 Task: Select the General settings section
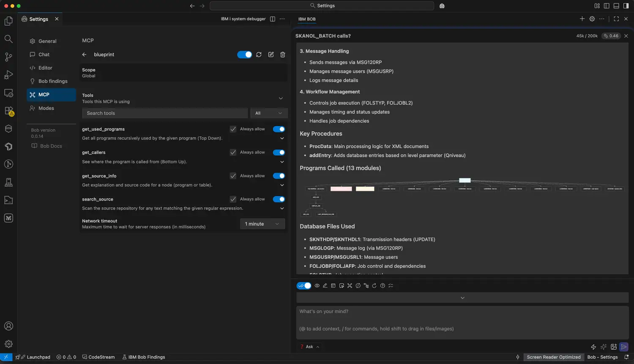51,41
